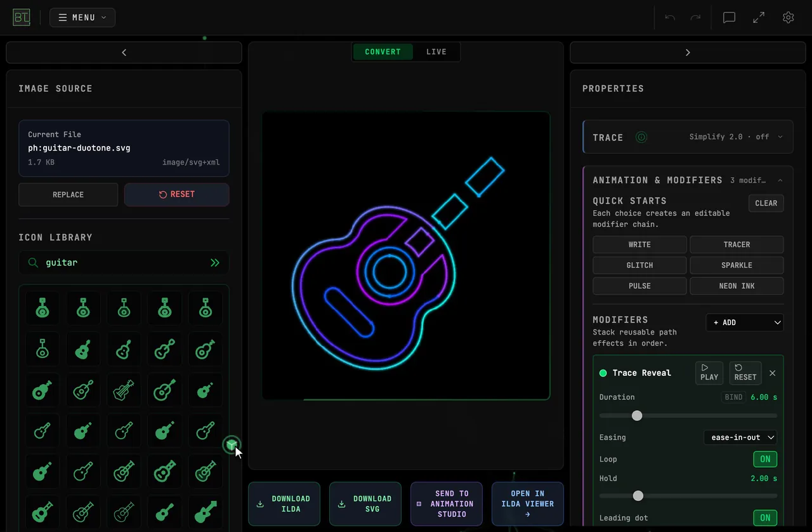Play the Trace Reveal modifier
The height and width of the screenshot is (532, 812).
click(x=709, y=373)
